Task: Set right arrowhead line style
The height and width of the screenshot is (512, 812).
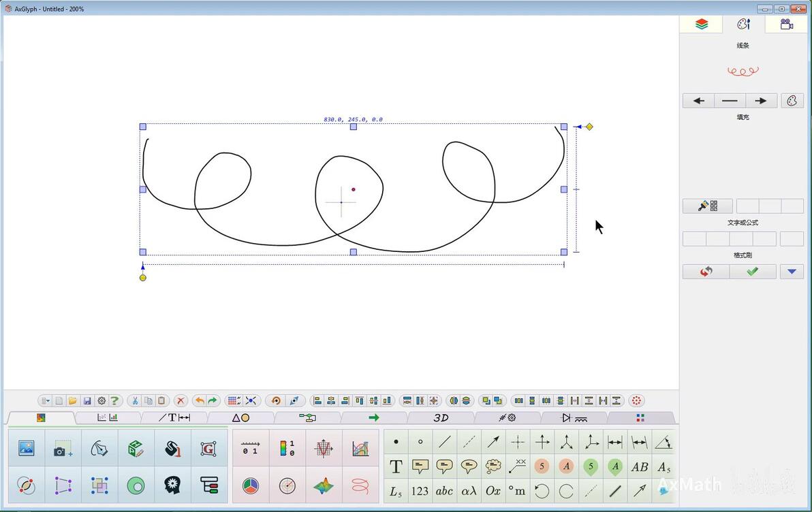Action: coord(761,101)
